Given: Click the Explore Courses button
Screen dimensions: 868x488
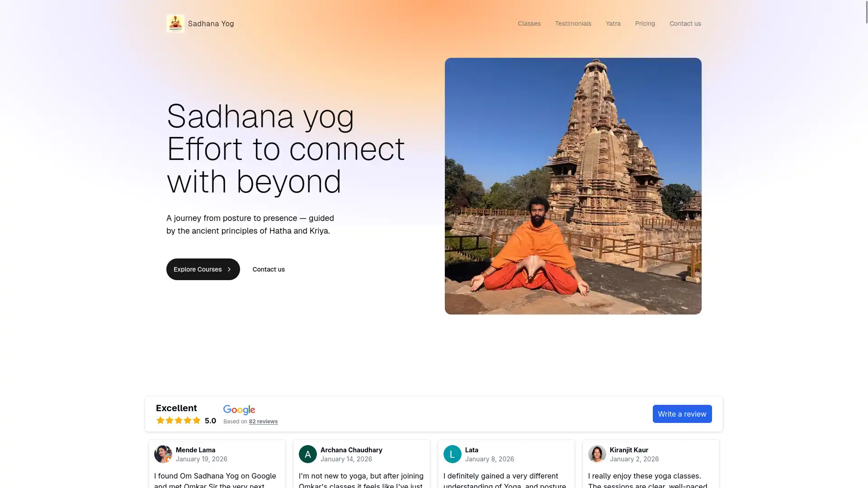Looking at the screenshot, I should (203, 269).
